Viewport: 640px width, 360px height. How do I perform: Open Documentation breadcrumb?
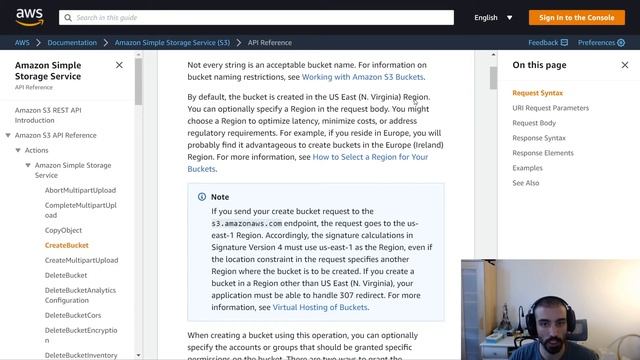point(72,42)
